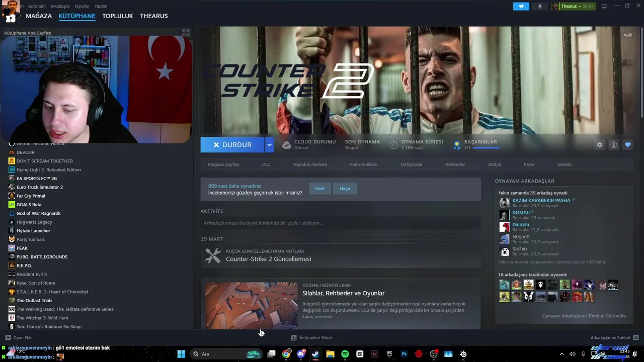The width and height of the screenshot is (644, 362).
Task: Open the Silahlar, Rehberler ve Oyunlar update thumbnail
Action: pos(251,305)
